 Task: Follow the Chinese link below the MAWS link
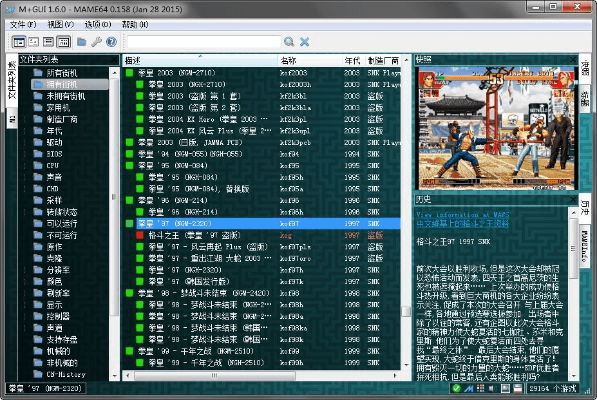pos(462,223)
